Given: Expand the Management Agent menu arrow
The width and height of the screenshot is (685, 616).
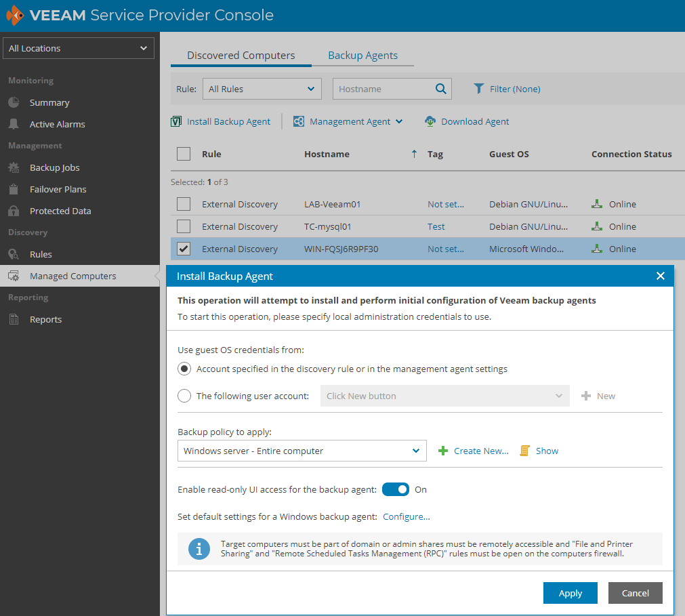Looking at the screenshot, I should tap(399, 121).
